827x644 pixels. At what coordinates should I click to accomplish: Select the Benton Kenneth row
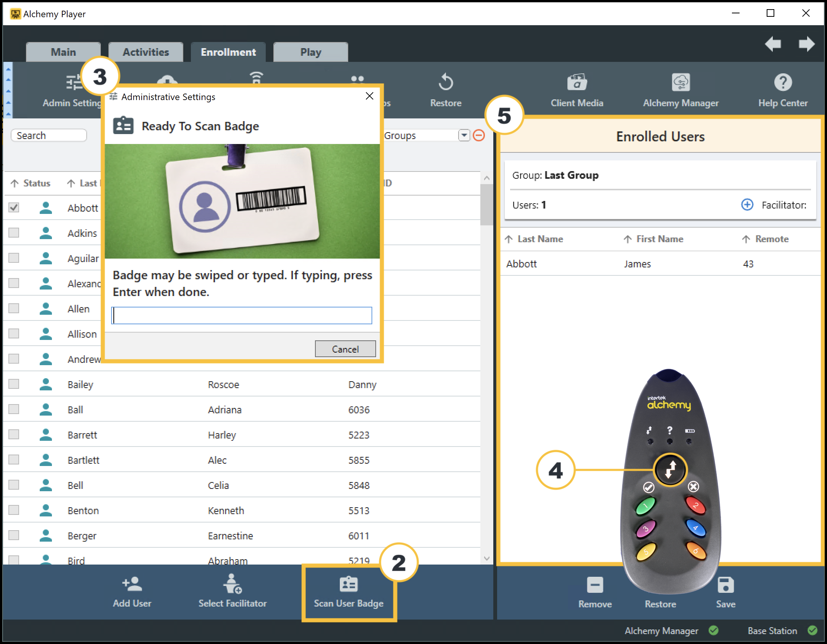(242, 510)
